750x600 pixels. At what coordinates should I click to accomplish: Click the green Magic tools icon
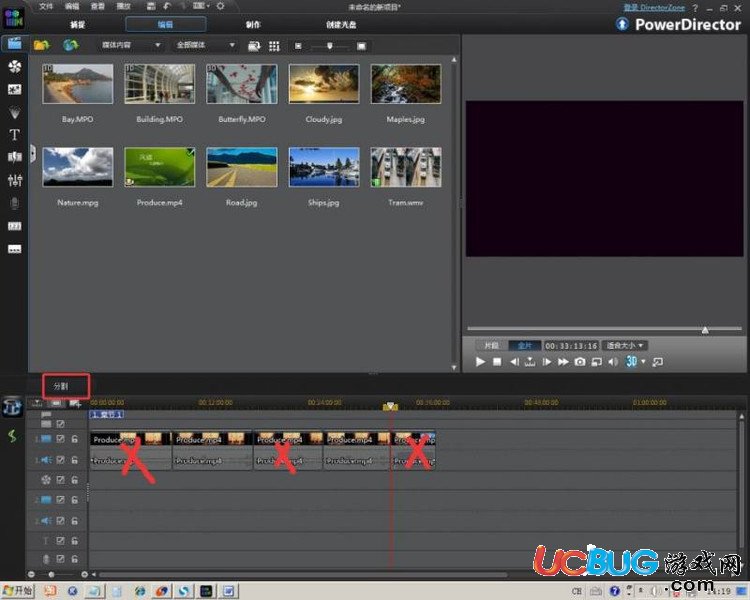point(12,435)
